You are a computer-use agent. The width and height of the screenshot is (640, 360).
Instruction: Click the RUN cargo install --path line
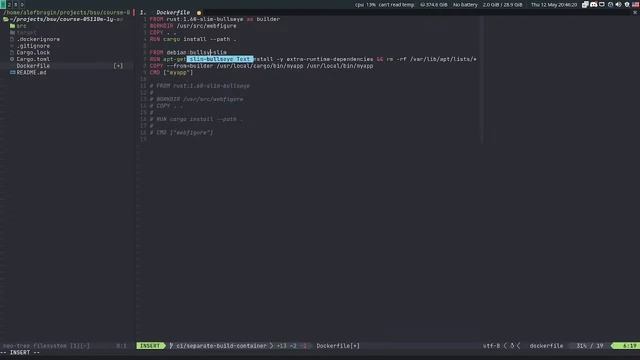(x=193, y=39)
